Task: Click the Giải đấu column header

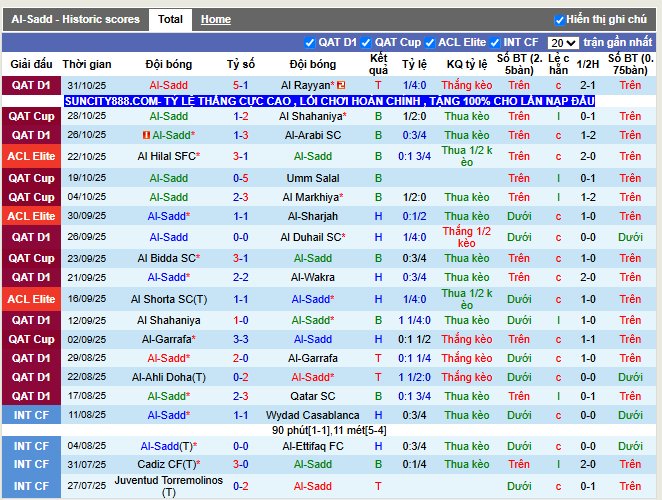Action: (31, 64)
